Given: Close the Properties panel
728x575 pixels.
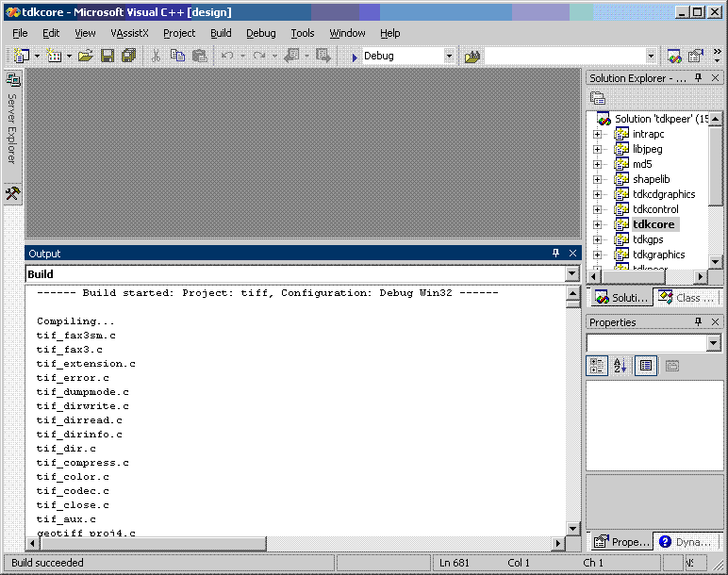Looking at the screenshot, I should [716, 321].
